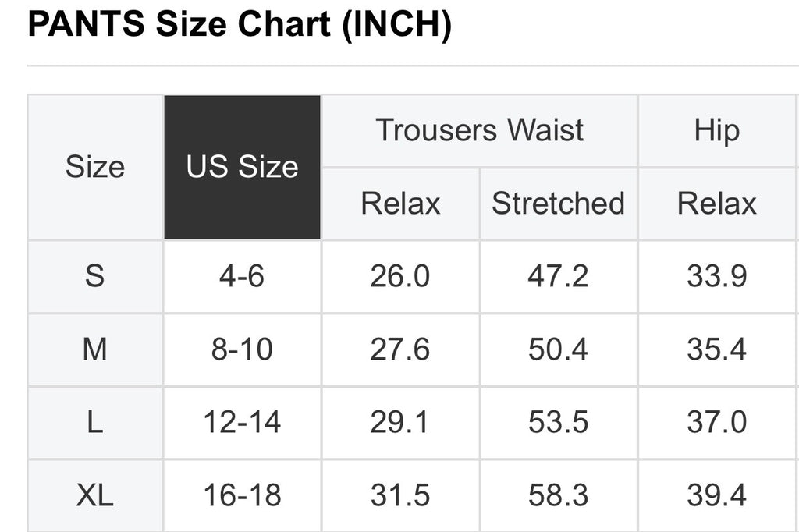Screen dimensions: 799x532
Task: Click the US size 4-6 cell
Action: (242, 276)
